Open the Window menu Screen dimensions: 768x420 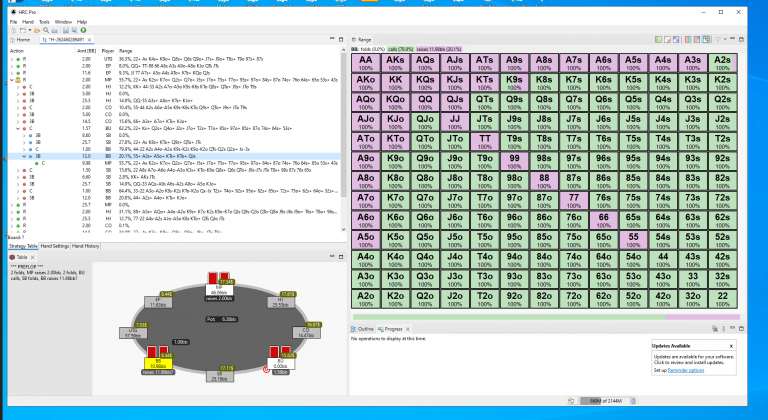tap(63, 22)
